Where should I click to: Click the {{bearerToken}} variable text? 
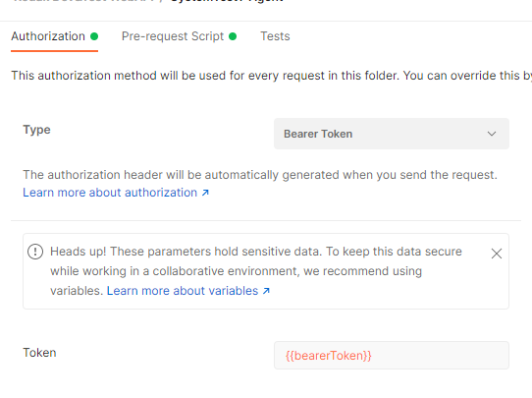pyautogui.click(x=329, y=356)
